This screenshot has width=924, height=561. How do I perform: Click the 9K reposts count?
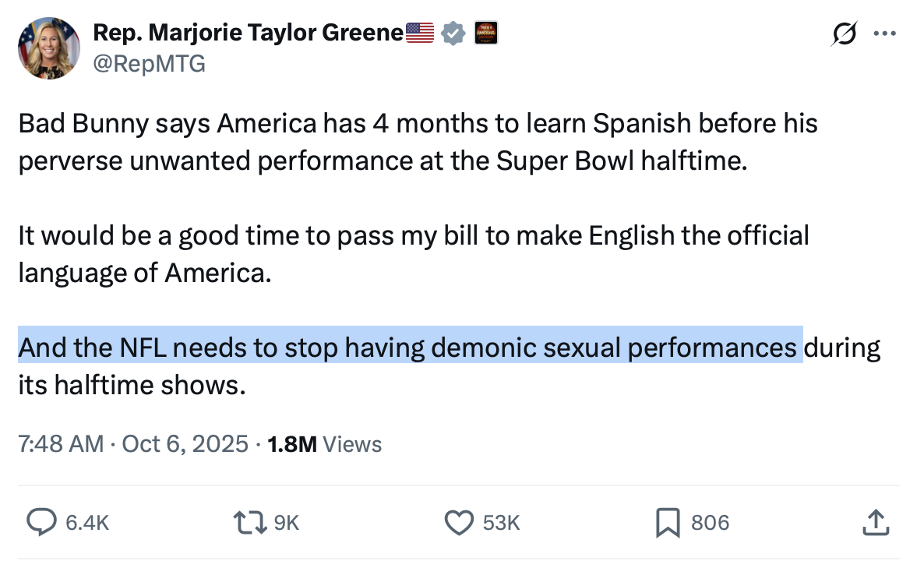pos(287,522)
